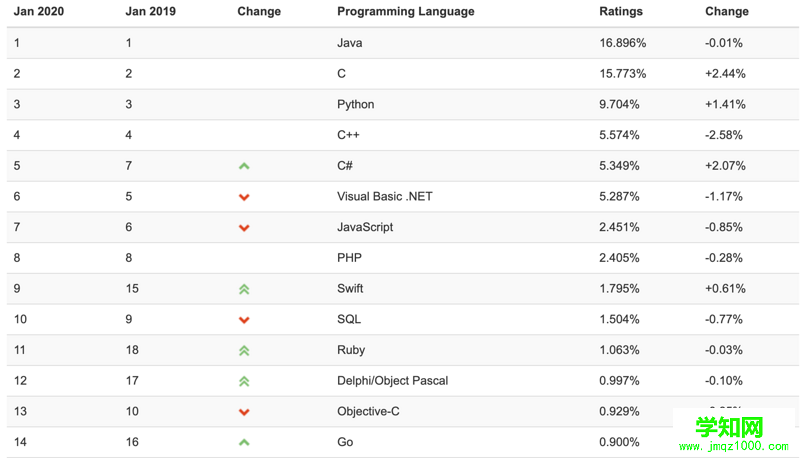The image size is (800, 458).
Task: Click the red down arrow for Objective-C
Action: tap(244, 412)
